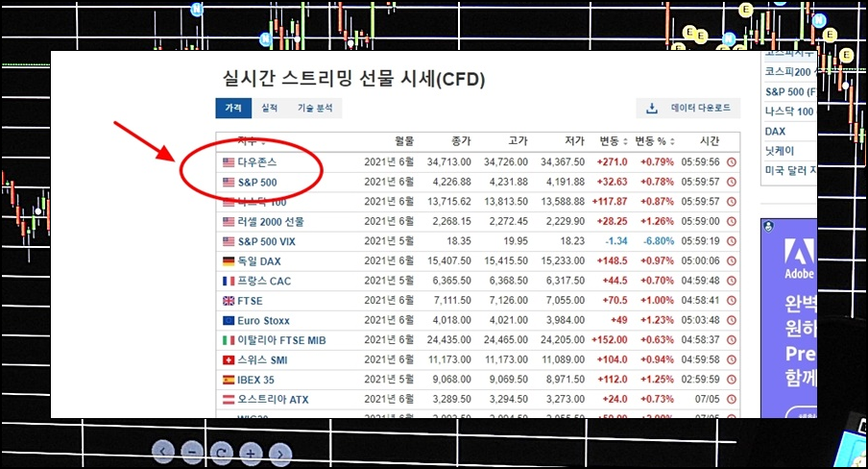Click the clock icon in the S&P 500 VIX row

click(732, 241)
